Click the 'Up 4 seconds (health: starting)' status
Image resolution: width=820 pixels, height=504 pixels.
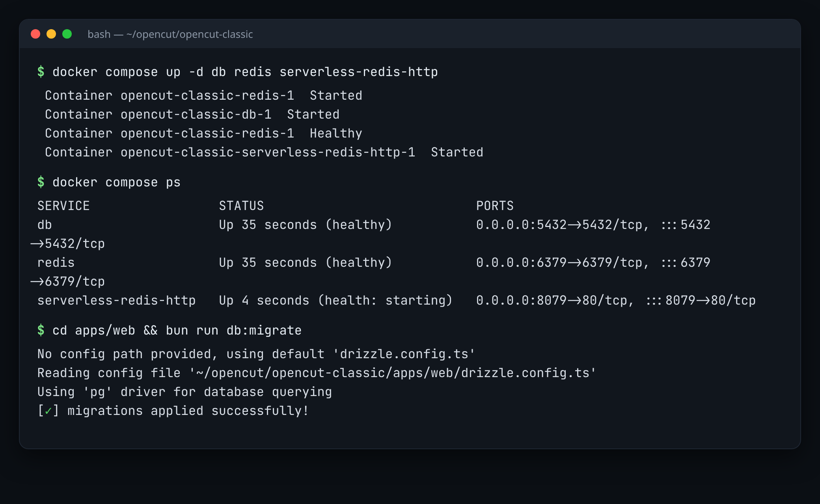pos(336,300)
